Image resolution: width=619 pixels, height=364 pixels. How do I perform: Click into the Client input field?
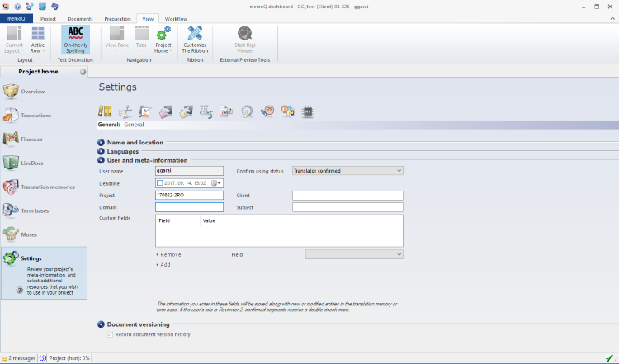347,196
